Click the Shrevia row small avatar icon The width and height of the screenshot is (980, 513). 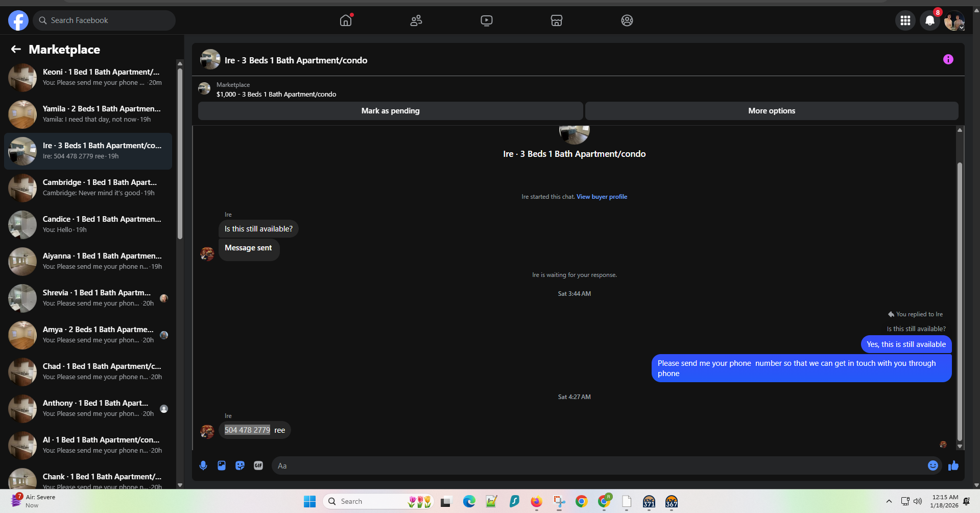(164, 298)
